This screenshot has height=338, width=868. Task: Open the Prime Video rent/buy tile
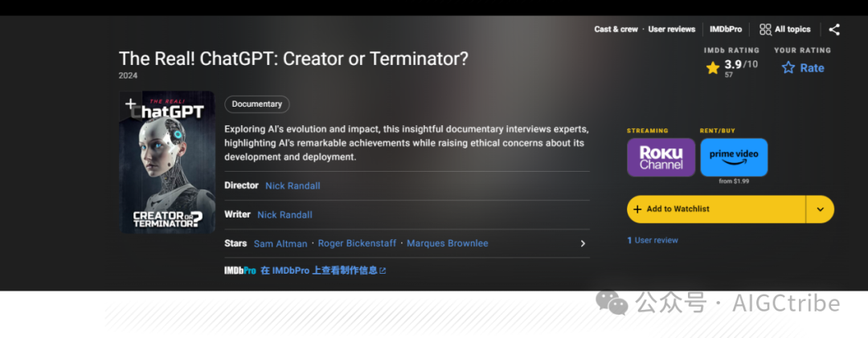(x=734, y=157)
